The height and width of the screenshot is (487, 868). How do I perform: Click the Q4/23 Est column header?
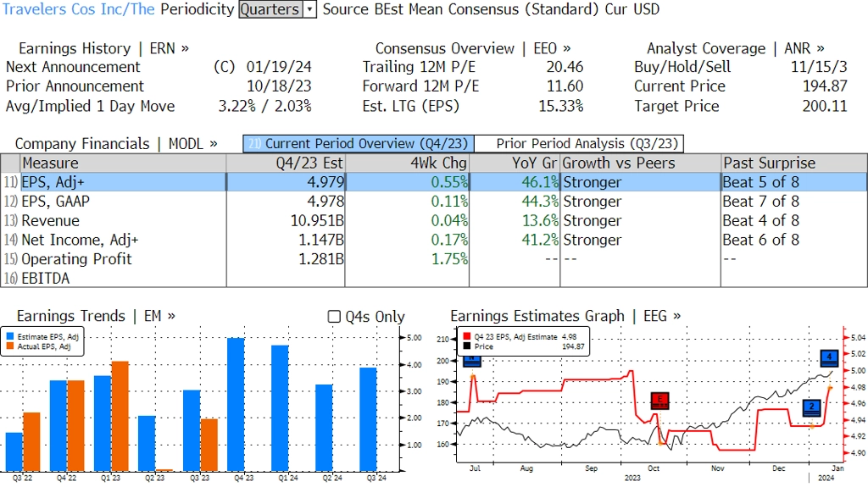pyautogui.click(x=286, y=163)
